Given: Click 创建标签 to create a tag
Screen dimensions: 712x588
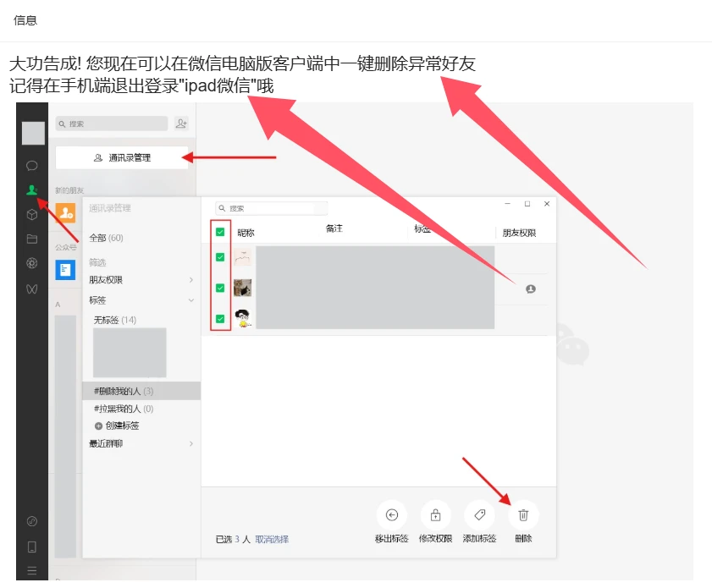Looking at the screenshot, I should click(117, 426).
